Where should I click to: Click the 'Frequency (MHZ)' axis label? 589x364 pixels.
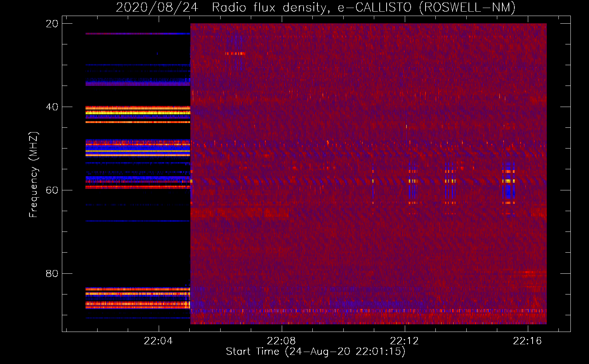(x=33, y=174)
